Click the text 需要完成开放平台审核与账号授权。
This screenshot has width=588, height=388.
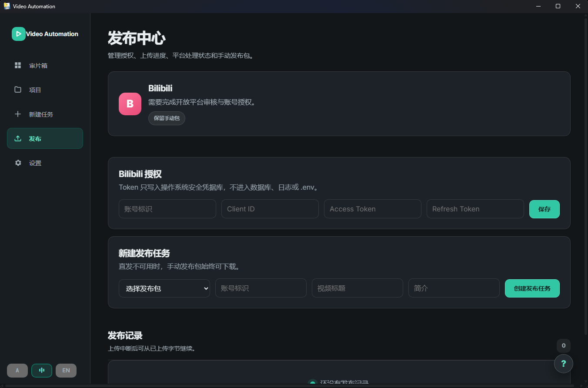click(203, 102)
